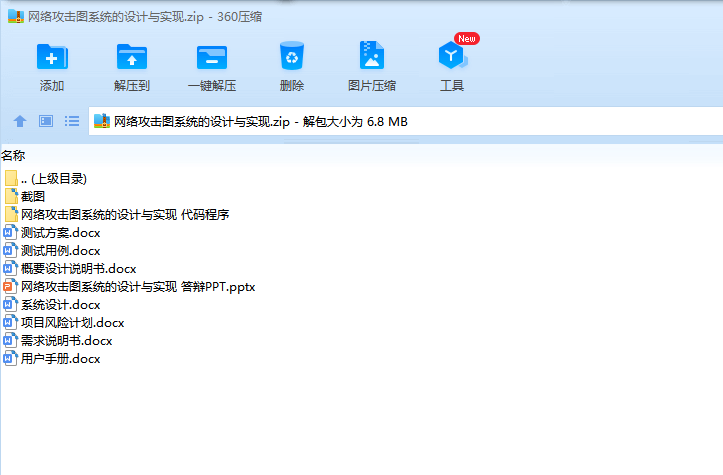Click the Word icon of 用户手册.docx

click(11, 358)
